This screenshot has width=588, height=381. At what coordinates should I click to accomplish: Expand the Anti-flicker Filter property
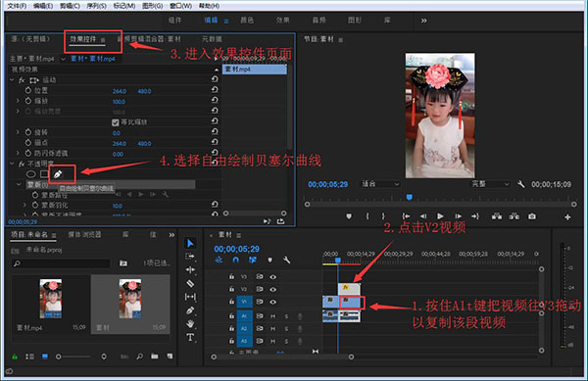point(18,153)
